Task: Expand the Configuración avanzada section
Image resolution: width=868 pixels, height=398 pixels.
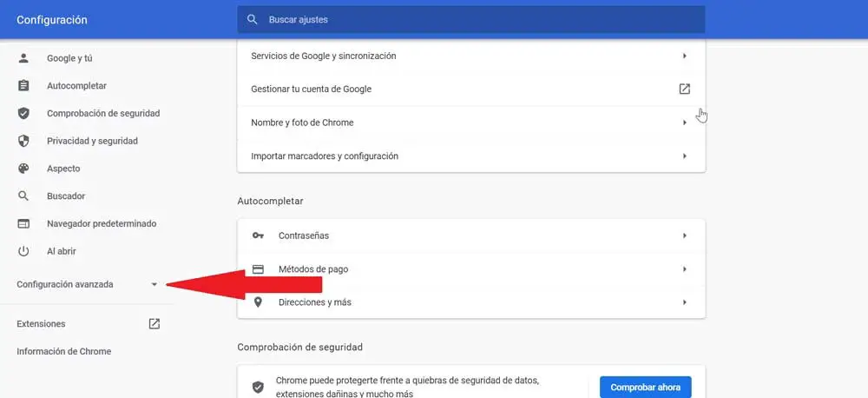Action: pos(87,284)
